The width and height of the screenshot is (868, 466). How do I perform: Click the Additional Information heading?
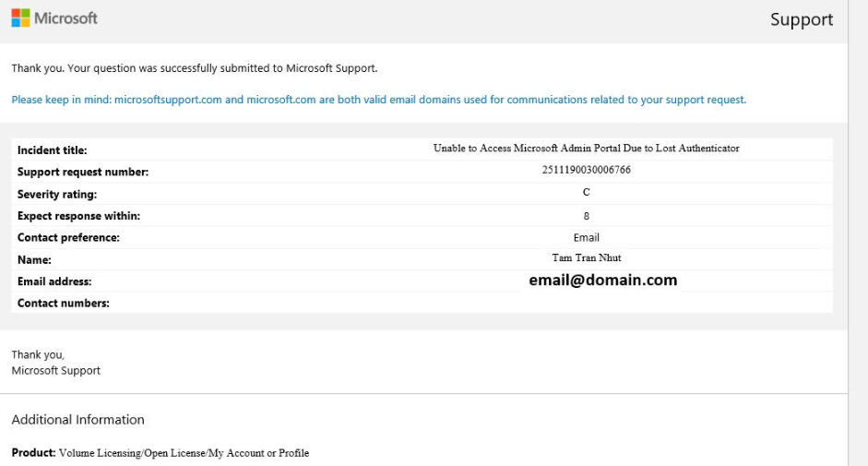78,420
